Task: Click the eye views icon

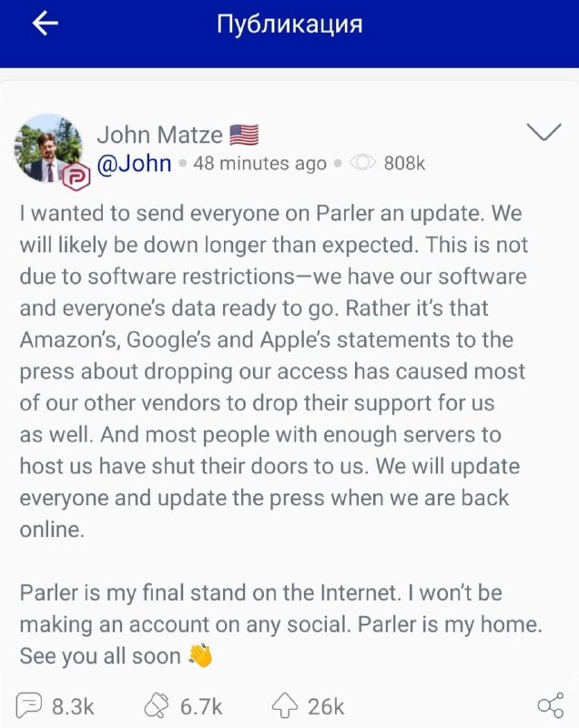Action: 362,164
